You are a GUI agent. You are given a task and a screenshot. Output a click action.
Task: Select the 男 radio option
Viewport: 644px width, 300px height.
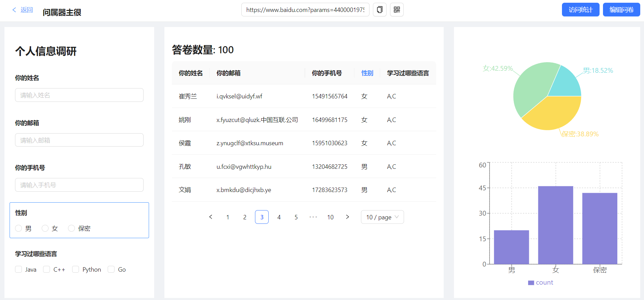tap(18, 228)
